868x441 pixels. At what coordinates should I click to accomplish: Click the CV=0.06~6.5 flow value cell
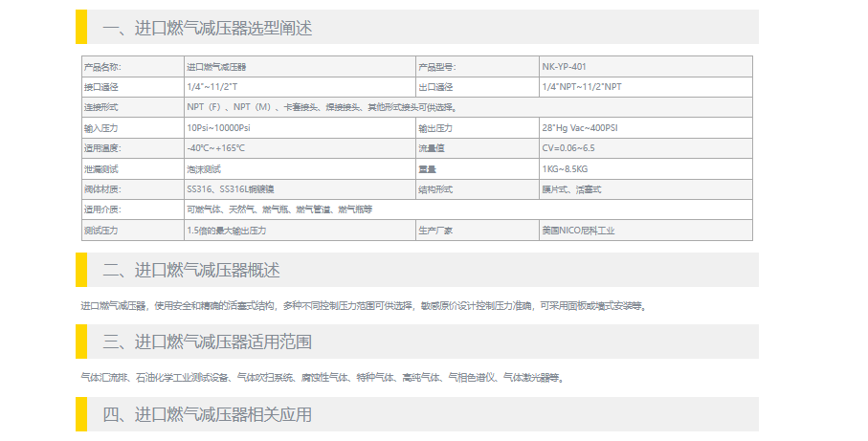pyautogui.click(x=568, y=148)
